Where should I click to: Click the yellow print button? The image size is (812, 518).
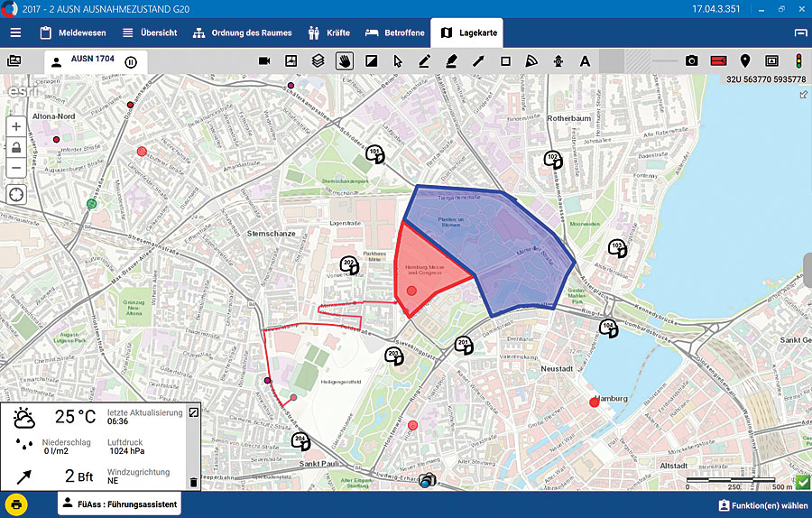(x=15, y=504)
